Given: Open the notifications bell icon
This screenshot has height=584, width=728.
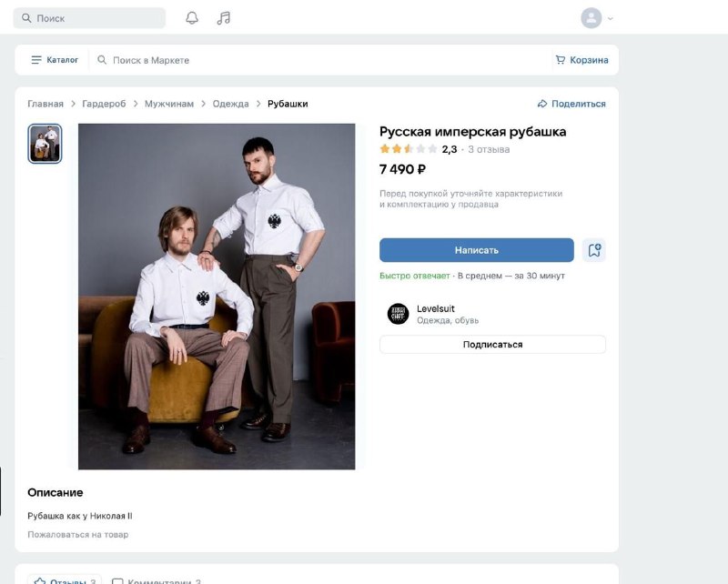Looking at the screenshot, I should coord(192,18).
